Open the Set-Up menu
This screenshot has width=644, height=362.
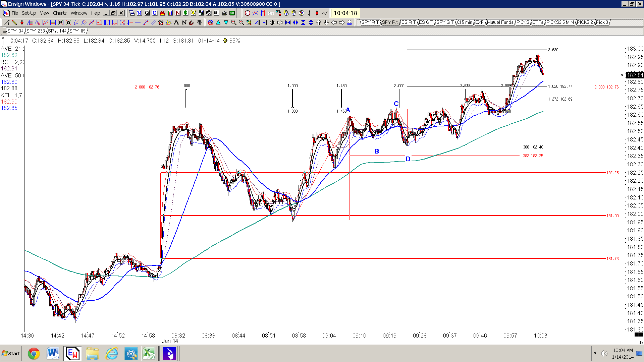click(x=29, y=13)
